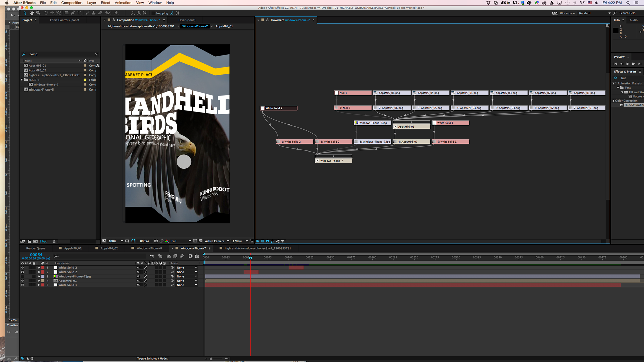Collapse the SLICE-6 folder in Project
Screen dimensions: 644x362
click(22, 80)
